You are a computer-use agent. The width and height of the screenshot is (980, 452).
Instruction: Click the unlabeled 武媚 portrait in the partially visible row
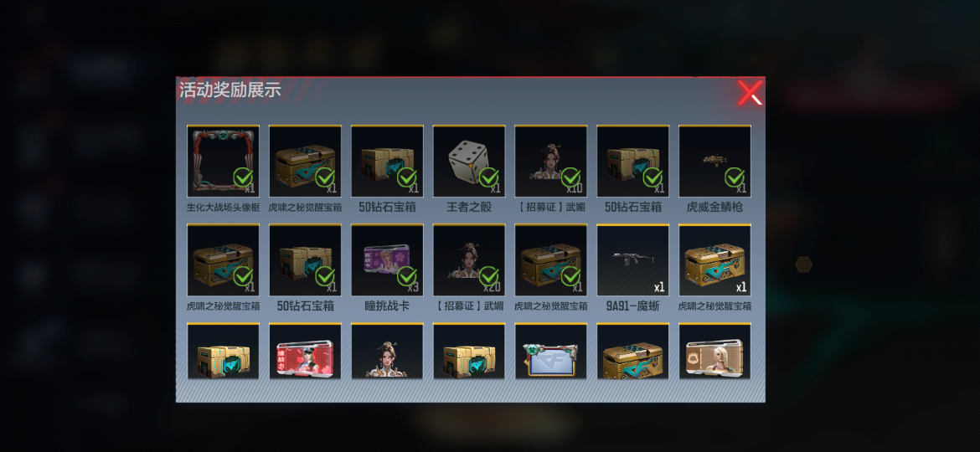[x=387, y=352]
